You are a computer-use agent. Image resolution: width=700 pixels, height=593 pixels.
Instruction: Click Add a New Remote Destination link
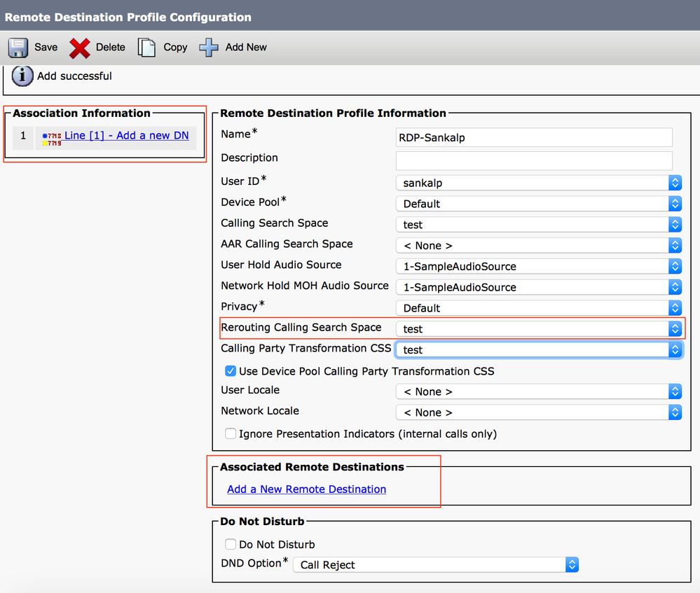click(x=307, y=489)
